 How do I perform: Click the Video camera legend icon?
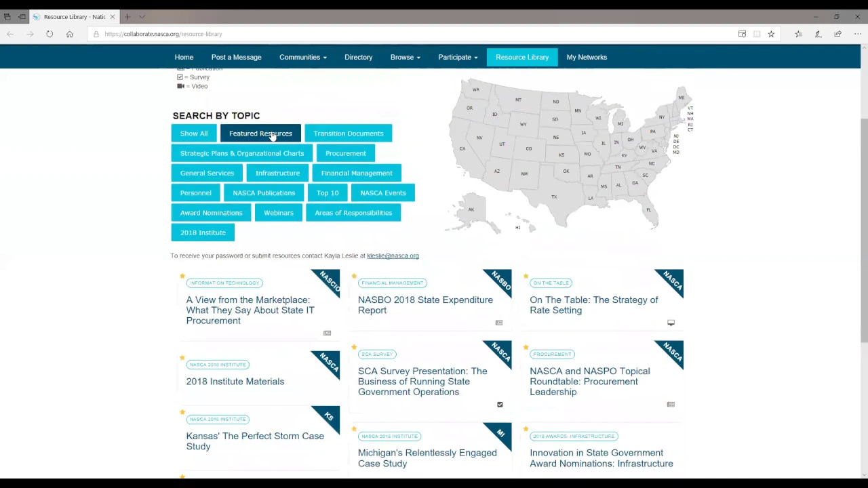tap(180, 86)
